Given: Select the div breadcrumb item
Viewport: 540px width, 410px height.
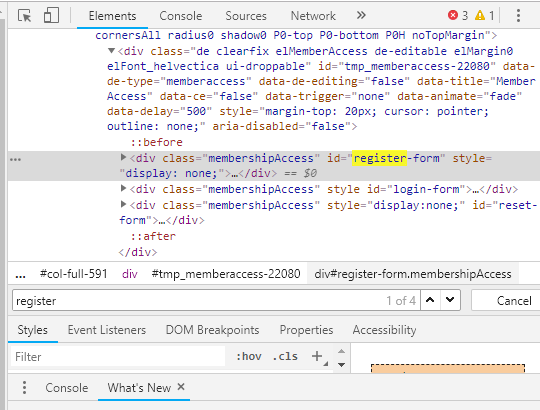Looking at the screenshot, I should [x=129, y=274].
